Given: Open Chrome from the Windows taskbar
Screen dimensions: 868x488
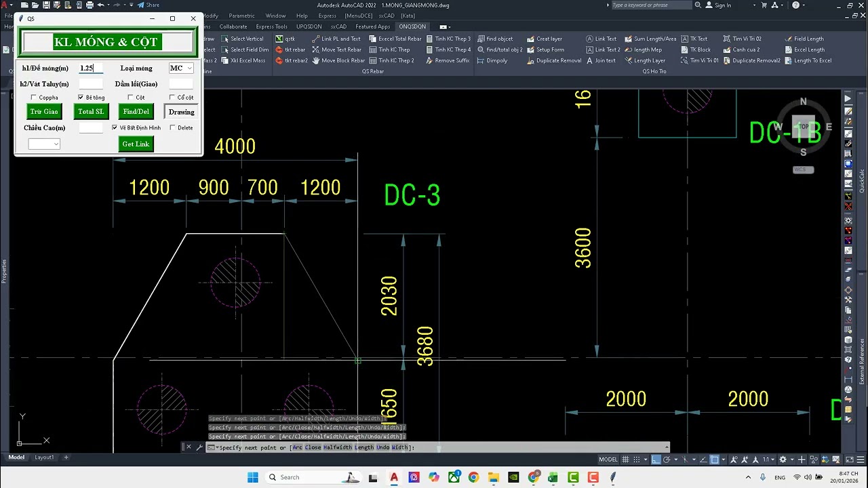Looking at the screenshot, I should tap(473, 477).
